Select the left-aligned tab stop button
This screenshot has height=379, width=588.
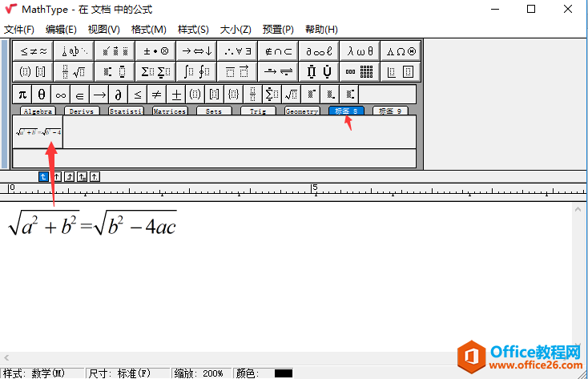(x=43, y=177)
